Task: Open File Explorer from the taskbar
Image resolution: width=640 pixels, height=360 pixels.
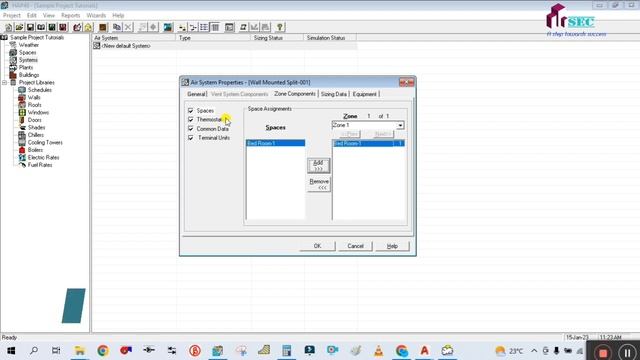Action: (x=80, y=350)
